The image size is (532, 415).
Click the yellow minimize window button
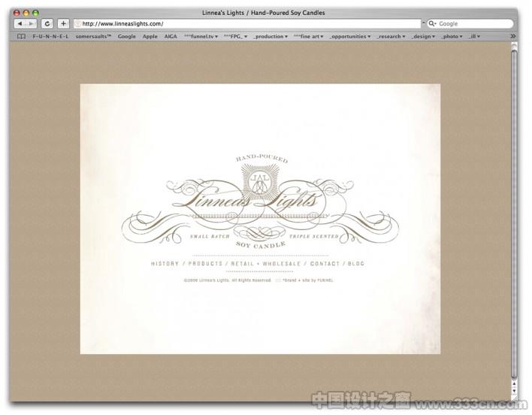click(x=26, y=13)
